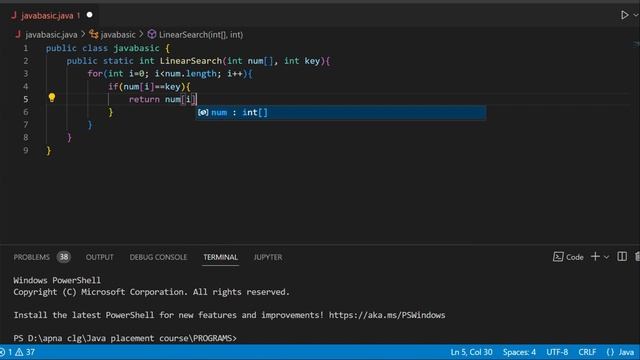Click line number 1 in gutter
This screenshot has width=640, height=360.
pyautogui.click(x=26, y=48)
